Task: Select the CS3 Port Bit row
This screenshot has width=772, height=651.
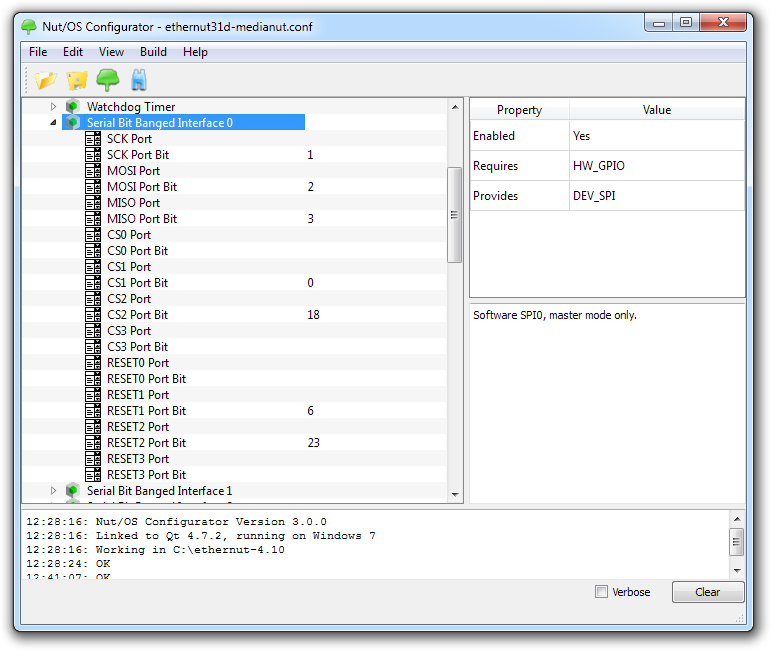Action: (x=234, y=347)
